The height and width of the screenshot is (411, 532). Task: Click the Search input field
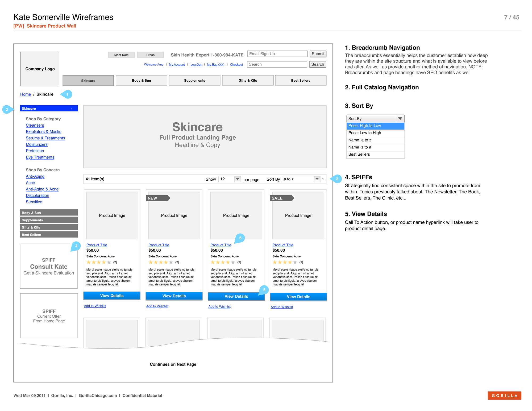point(277,64)
